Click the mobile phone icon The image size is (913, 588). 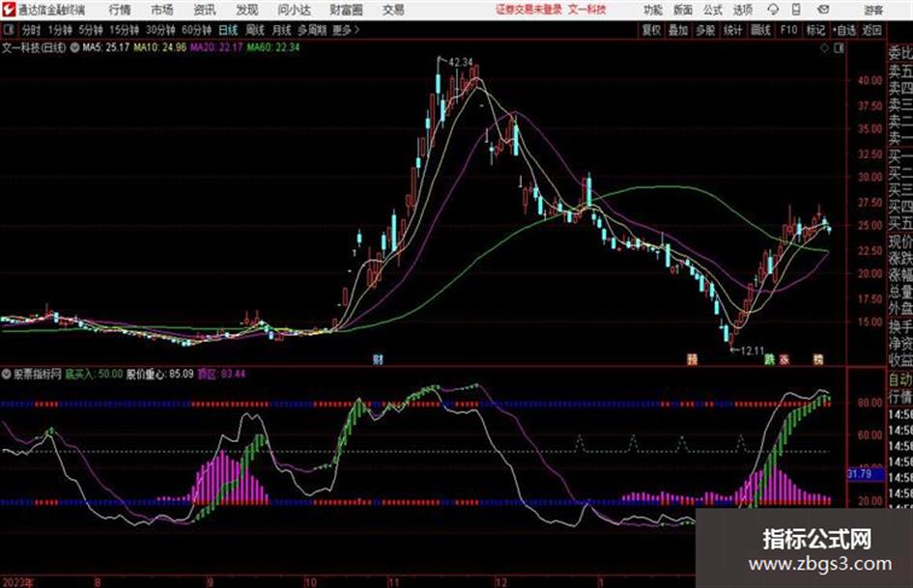796,10
